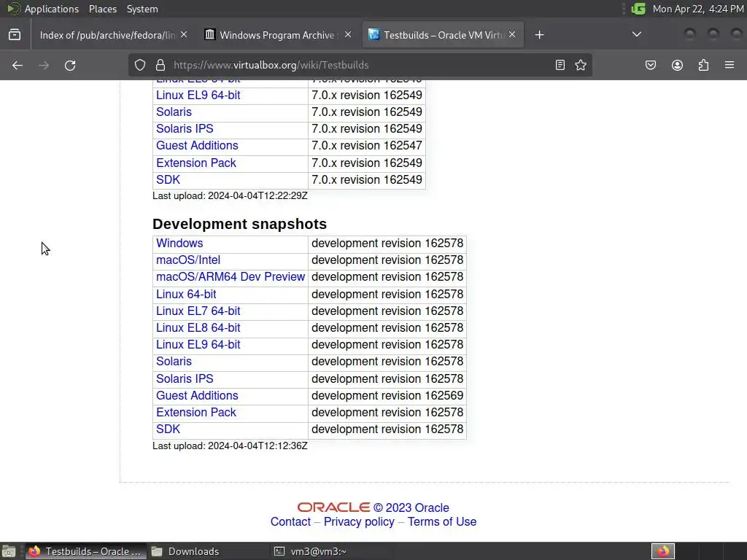Open the development Linux EL7 64-bit link
This screenshot has width=747, height=560.
click(x=198, y=311)
